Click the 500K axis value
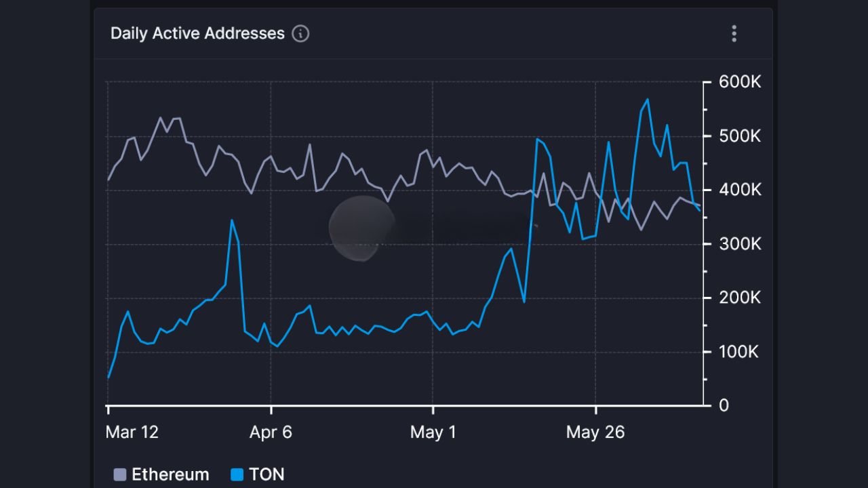868x488 pixels. pos(740,136)
